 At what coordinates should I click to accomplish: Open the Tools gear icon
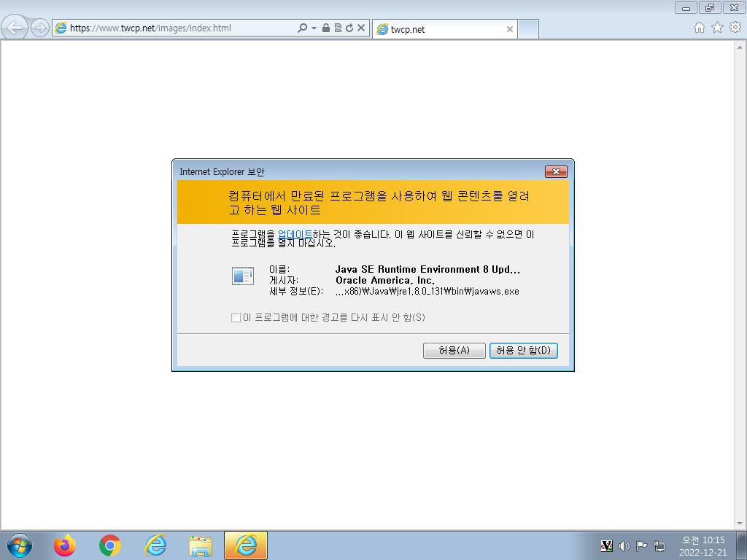click(735, 28)
